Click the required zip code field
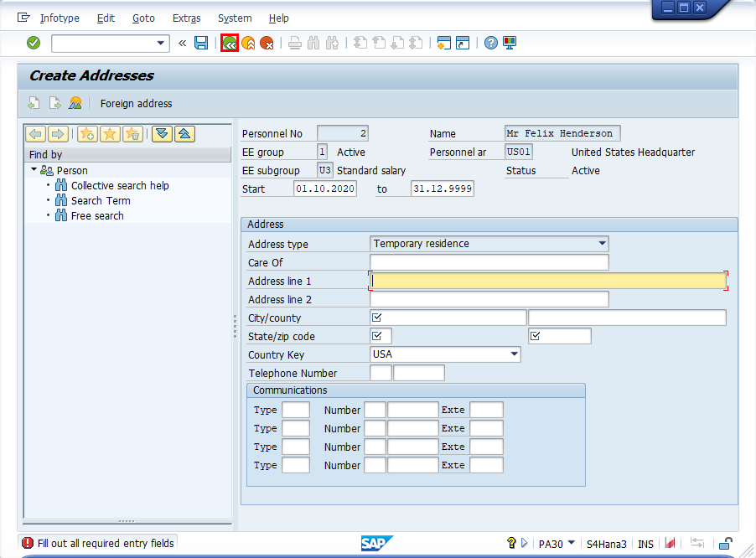Image resolution: width=756 pixels, height=558 pixels. point(560,336)
